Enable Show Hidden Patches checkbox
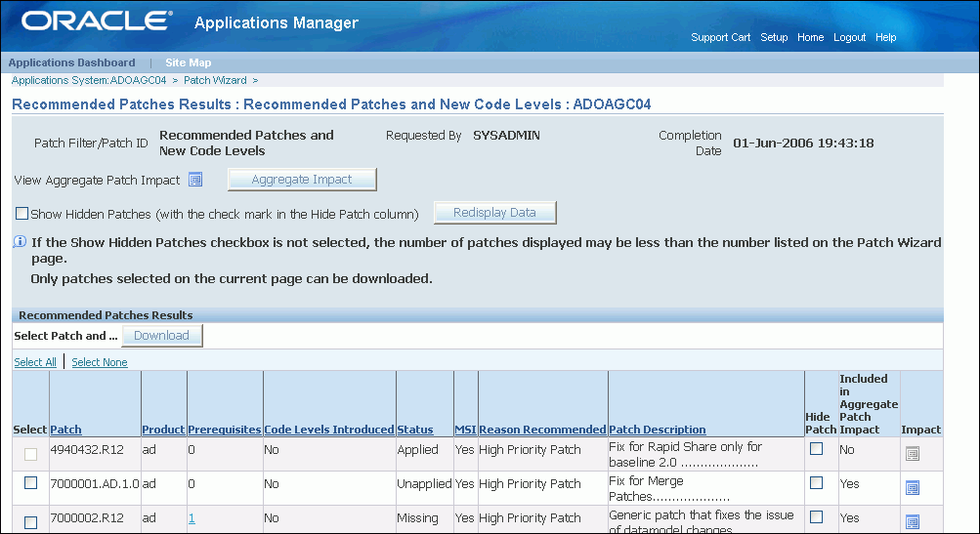This screenshot has width=980, height=534. 21,214
